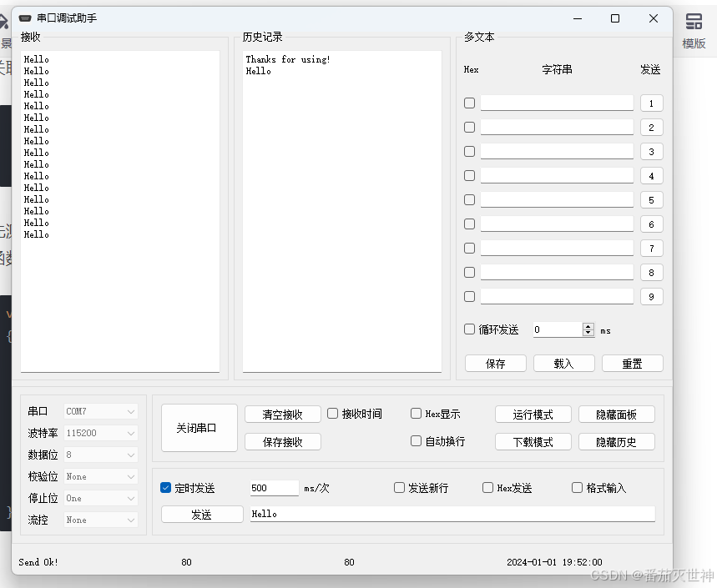Switch to 下载模式
This screenshot has width=717, height=588.
(533, 442)
